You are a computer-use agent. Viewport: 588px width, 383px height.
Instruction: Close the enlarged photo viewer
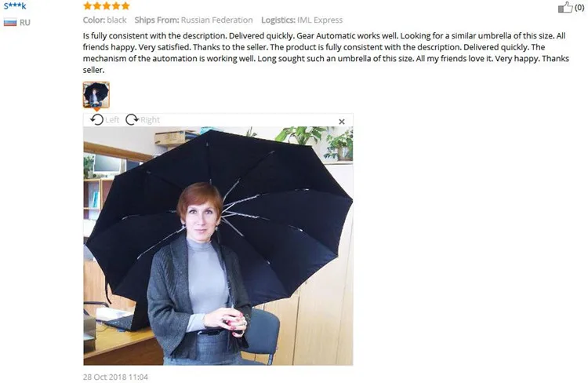[x=342, y=122]
